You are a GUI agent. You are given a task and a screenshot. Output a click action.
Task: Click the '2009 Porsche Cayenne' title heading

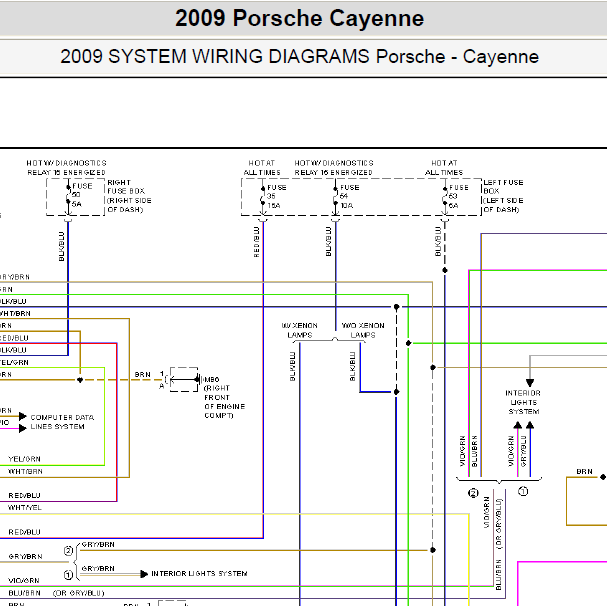tap(299, 18)
